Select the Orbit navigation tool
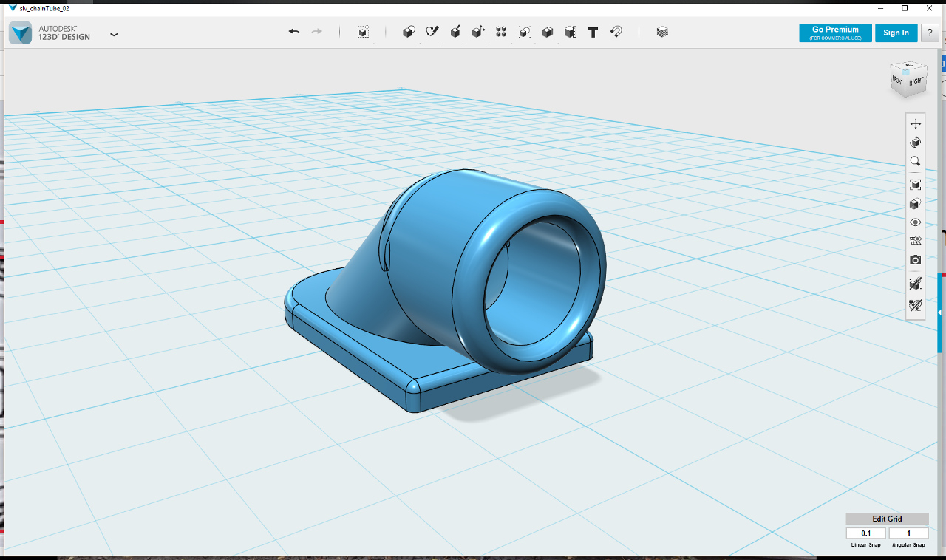This screenshot has height=560, width=946. click(x=916, y=143)
